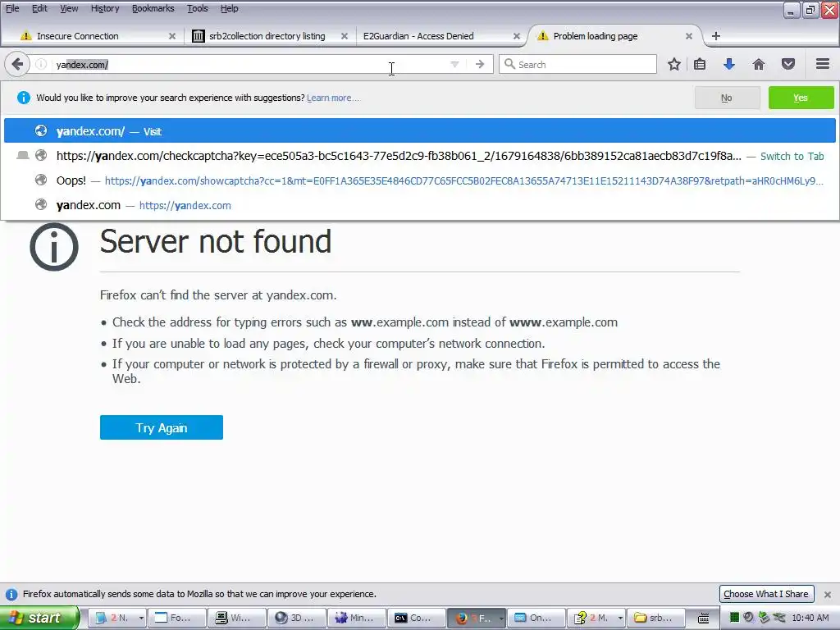
Task: Open the 'Fo…' taskbar window
Action: pyautogui.click(x=177, y=618)
